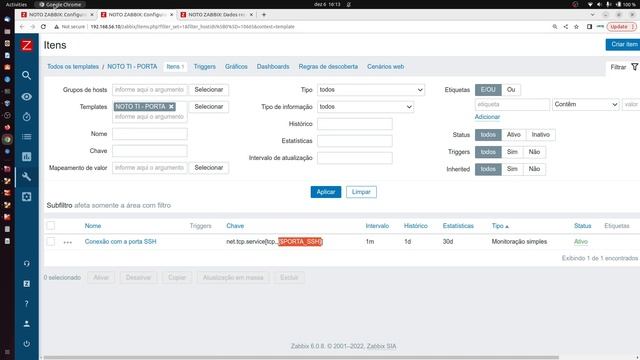This screenshot has width=640, height=360.
Task: Click the Support headset icon in the sidebar
Action: [x=27, y=264]
